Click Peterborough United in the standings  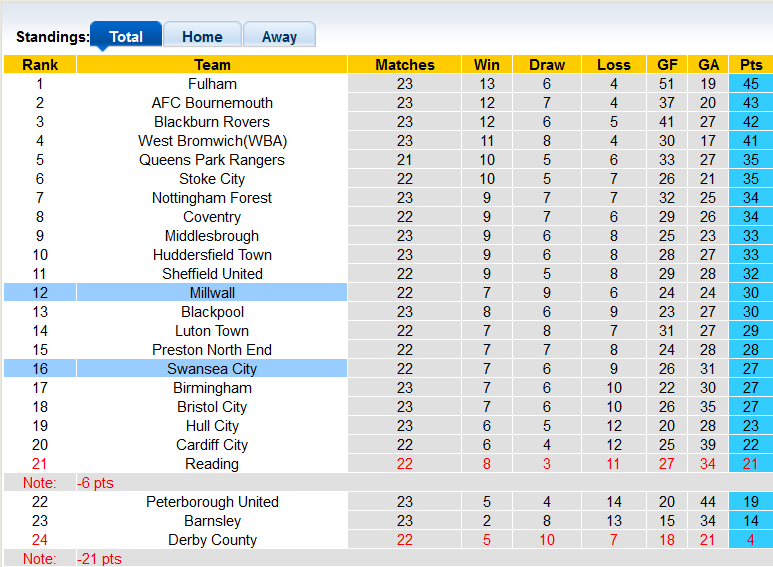(212, 502)
